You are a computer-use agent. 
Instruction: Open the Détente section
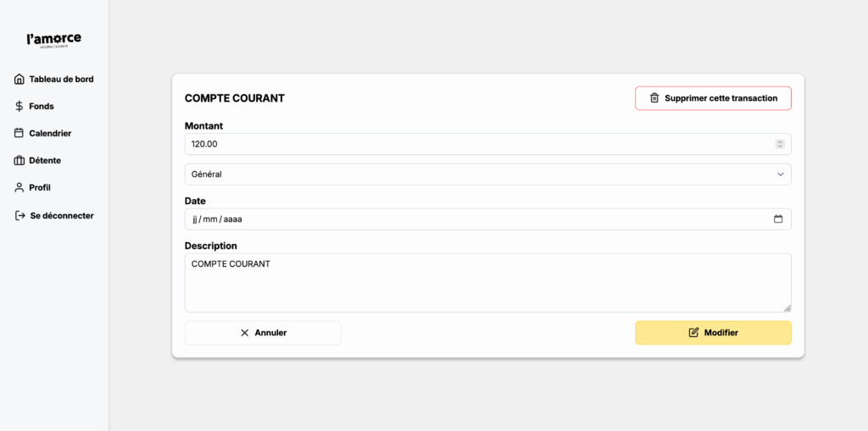click(45, 161)
